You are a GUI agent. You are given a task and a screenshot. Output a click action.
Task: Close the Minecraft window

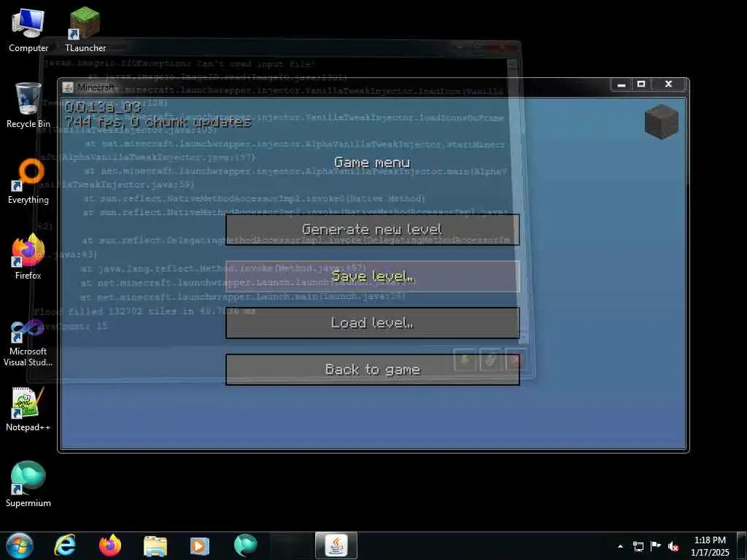(668, 85)
